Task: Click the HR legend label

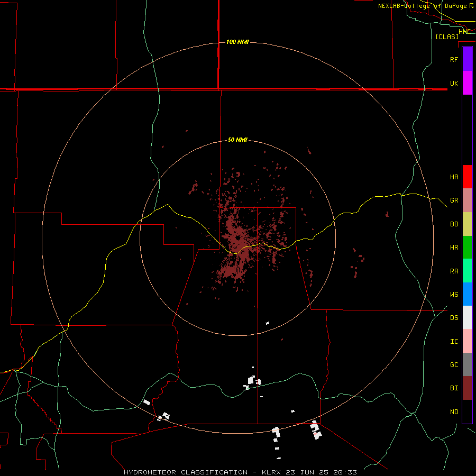Action: tap(454, 248)
